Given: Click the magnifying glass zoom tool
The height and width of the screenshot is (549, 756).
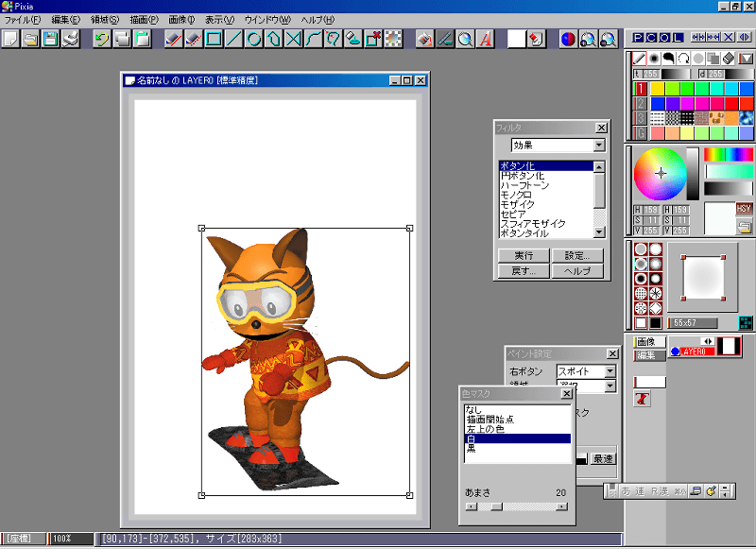Looking at the screenshot, I should 465,39.
